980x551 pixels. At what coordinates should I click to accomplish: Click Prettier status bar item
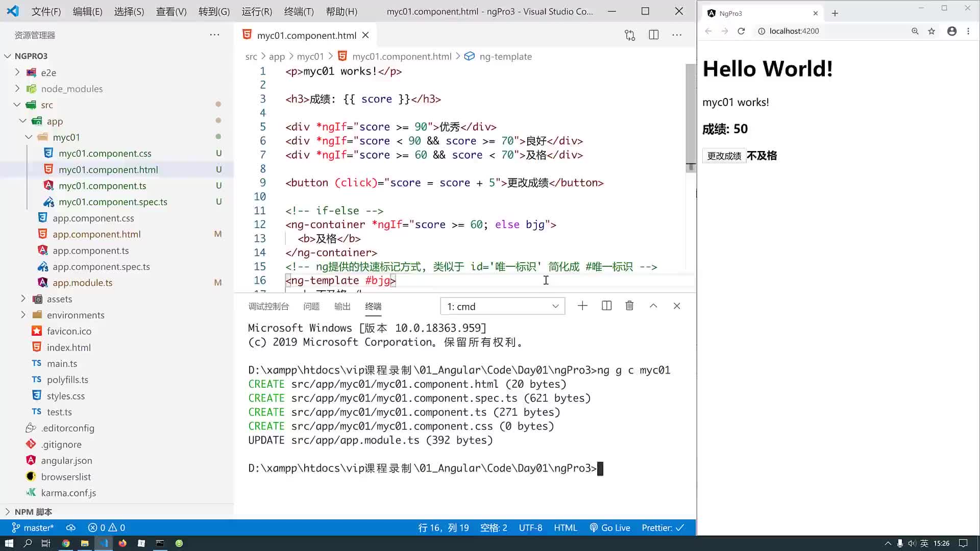pyautogui.click(x=663, y=528)
